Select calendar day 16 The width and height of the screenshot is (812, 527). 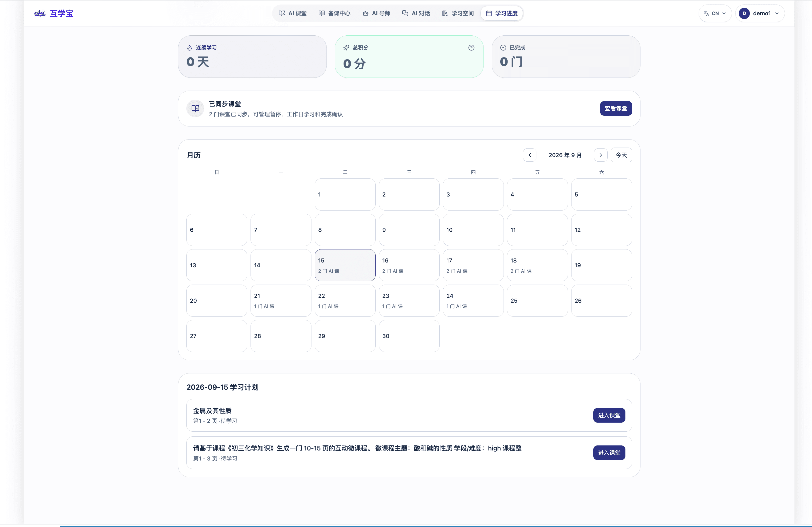pos(409,265)
